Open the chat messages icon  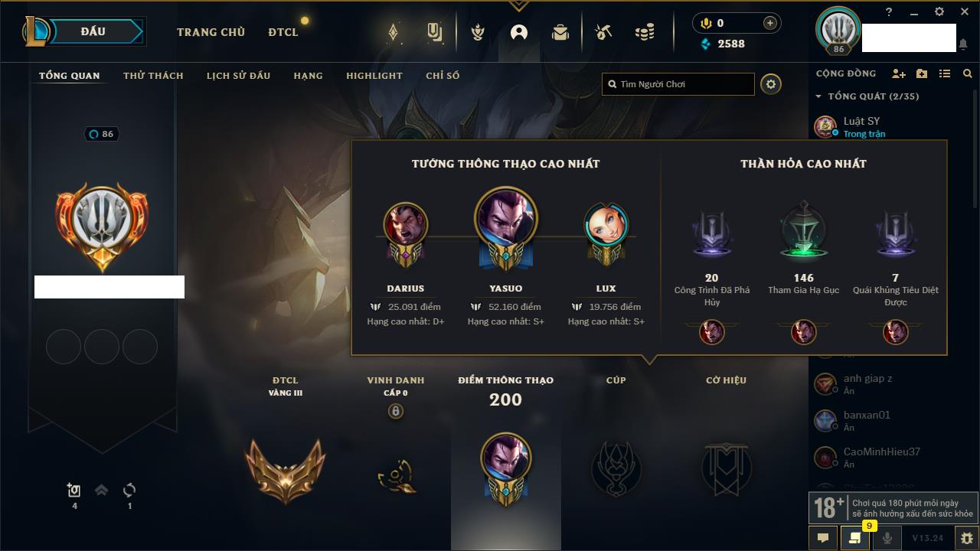pos(823,538)
